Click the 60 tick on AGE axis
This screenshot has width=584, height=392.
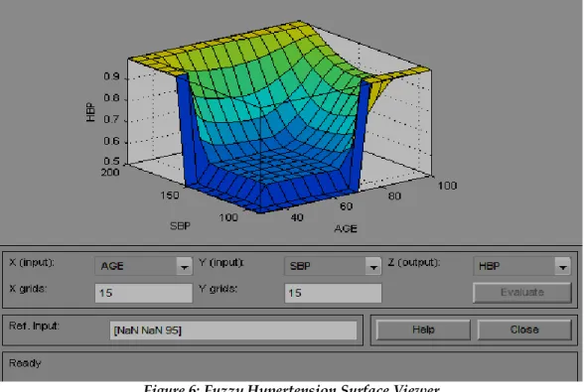[346, 206]
